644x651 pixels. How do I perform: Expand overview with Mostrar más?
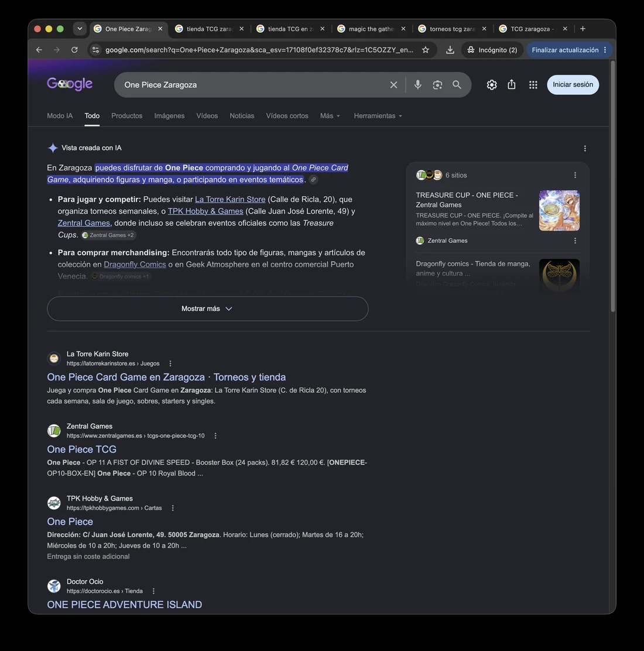pyautogui.click(x=208, y=309)
